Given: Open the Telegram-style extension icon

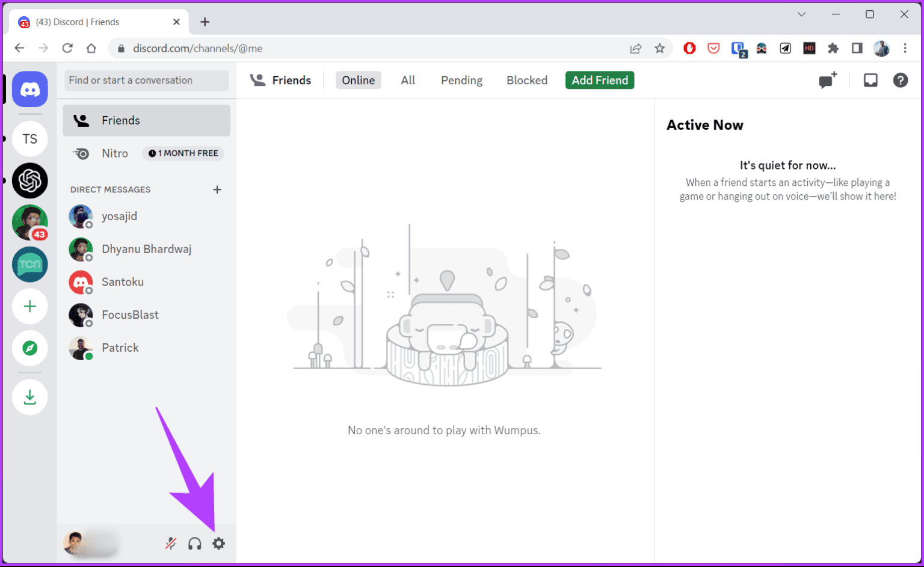Looking at the screenshot, I should click(x=785, y=48).
